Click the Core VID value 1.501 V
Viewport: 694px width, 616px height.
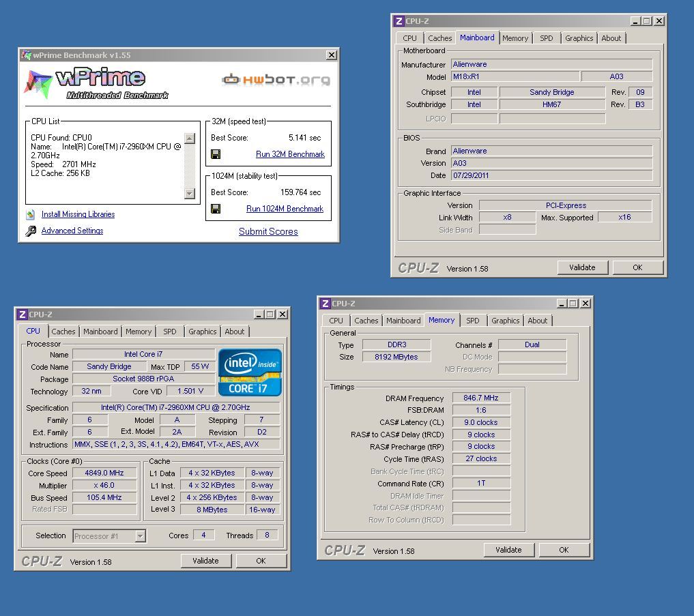click(190, 391)
